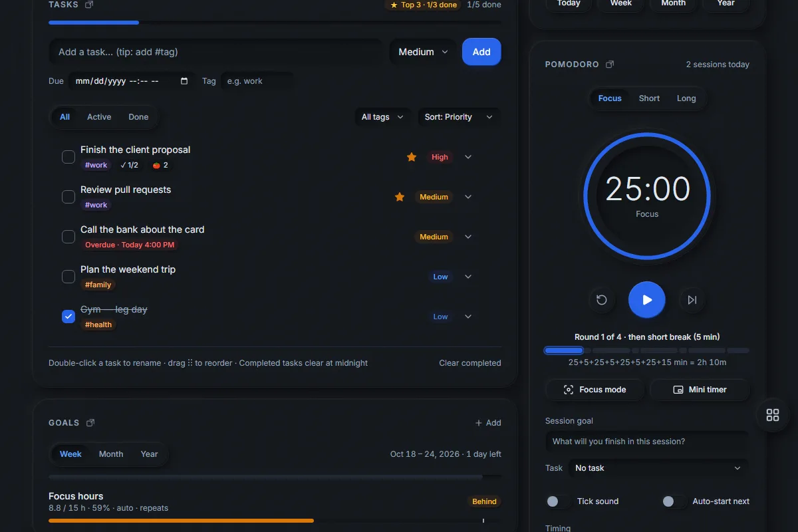Click the #health tag on Gym task
This screenshot has width=798, height=532.
pyautogui.click(x=98, y=325)
